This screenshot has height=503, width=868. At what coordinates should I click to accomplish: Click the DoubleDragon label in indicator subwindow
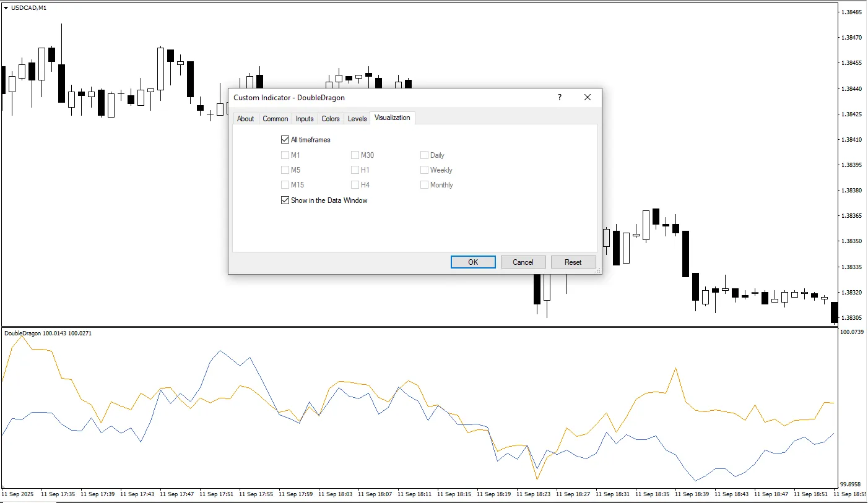click(23, 333)
